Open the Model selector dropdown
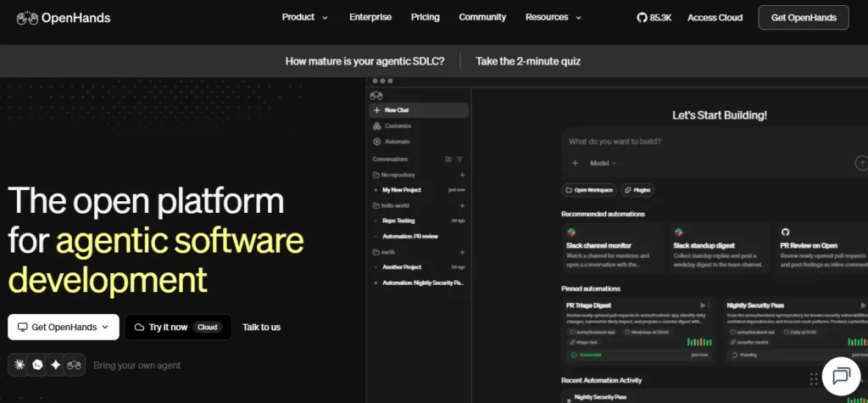868x403 pixels. [603, 163]
